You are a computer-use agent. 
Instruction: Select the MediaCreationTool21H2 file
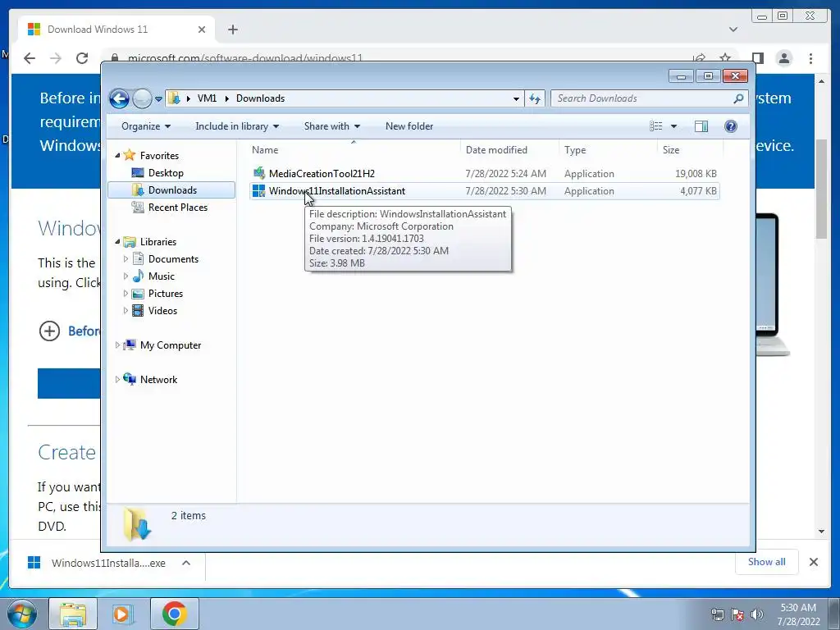click(484, 174)
